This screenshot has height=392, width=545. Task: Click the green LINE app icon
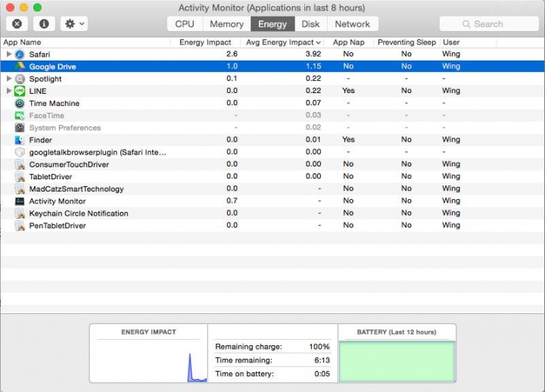point(20,91)
